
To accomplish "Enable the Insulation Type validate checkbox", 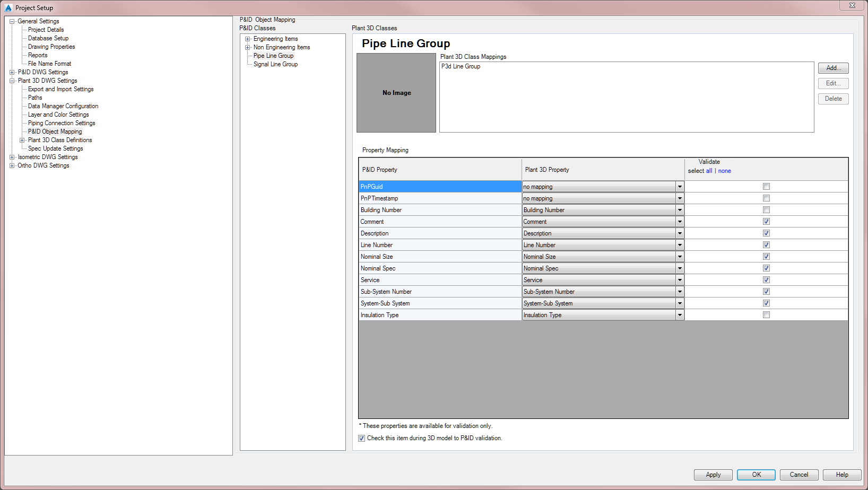I will 766,314.
